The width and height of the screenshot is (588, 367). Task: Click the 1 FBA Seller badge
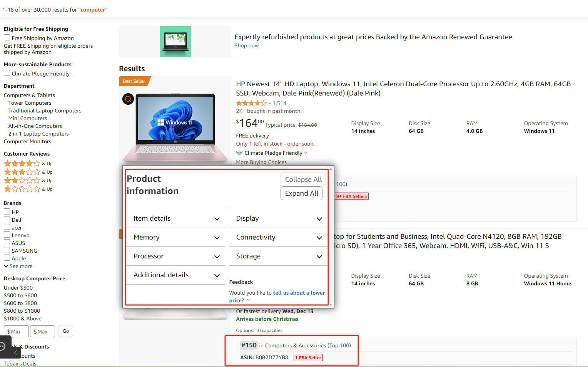point(308,358)
